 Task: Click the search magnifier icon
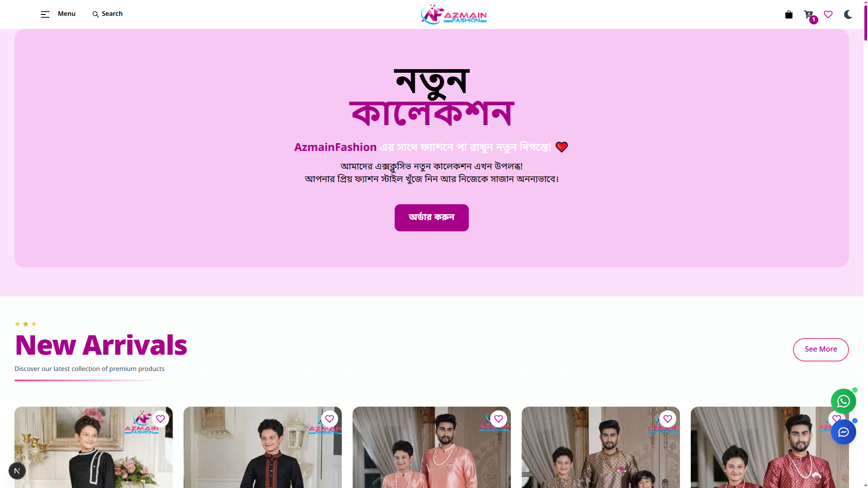(x=95, y=14)
